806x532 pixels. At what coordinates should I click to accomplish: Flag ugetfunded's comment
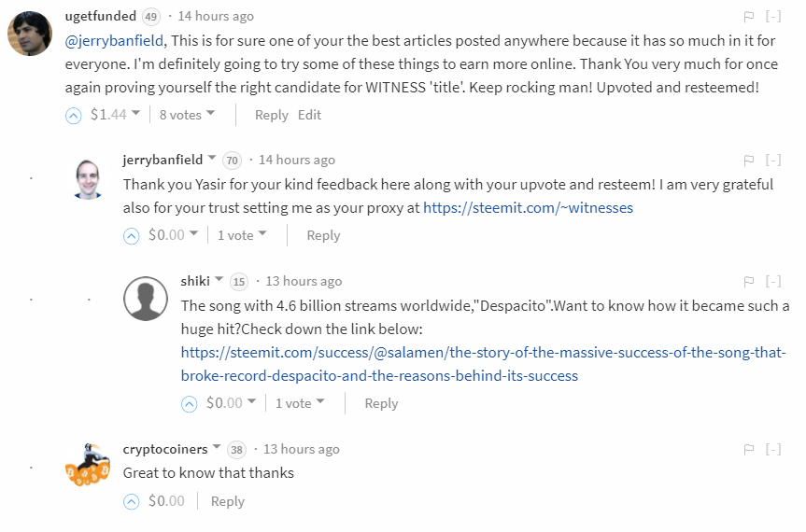click(748, 17)
